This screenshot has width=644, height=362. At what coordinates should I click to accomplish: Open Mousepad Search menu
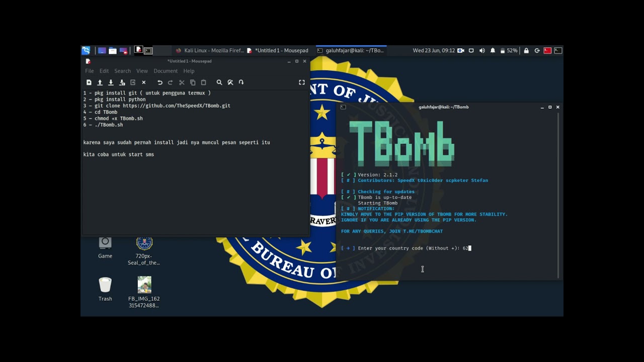point(122,71)
